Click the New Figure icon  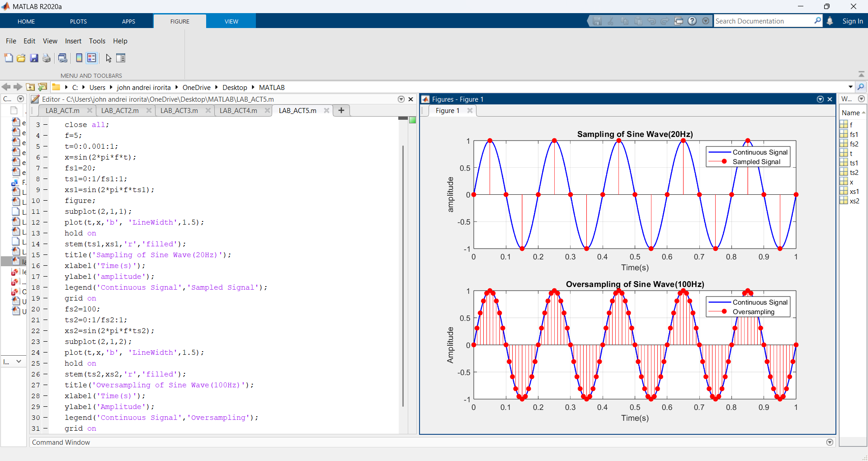click(9, 58)
